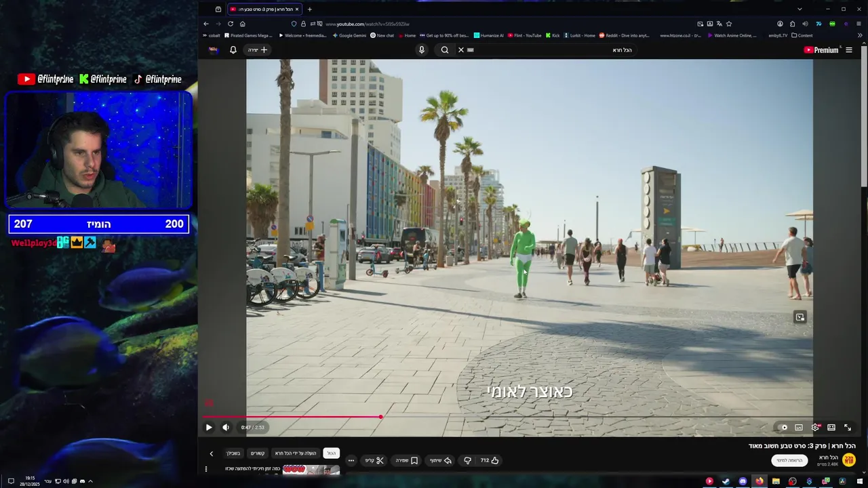Image resolution: width=868 pixels, height=488 pixels.
Task: Open the הכל חרא channel avatar
Action: tap(849, 460)
